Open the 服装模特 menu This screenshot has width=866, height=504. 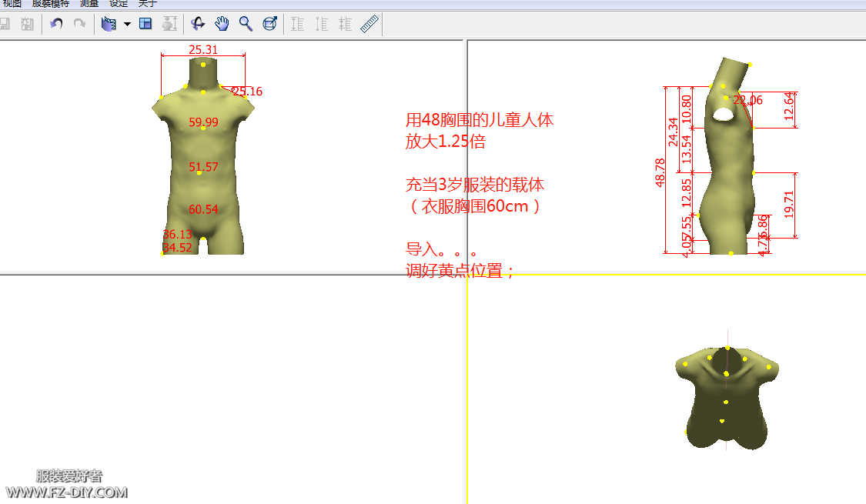pyautogui.click(x=51, y=3)
